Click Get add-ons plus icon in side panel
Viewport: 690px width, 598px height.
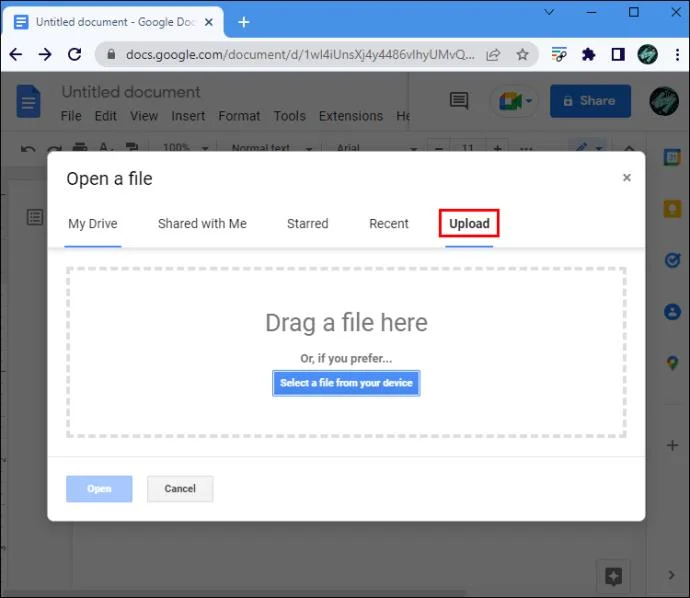pos(672,445)
